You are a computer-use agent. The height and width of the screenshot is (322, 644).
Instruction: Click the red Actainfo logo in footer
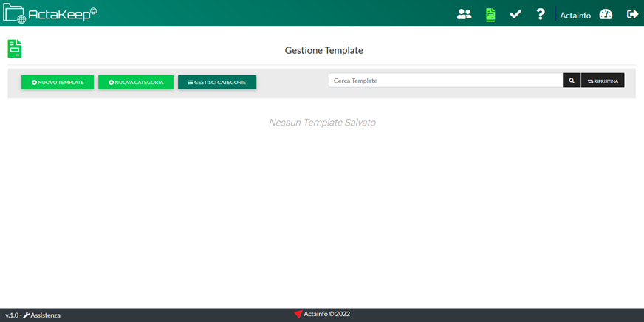298,314
